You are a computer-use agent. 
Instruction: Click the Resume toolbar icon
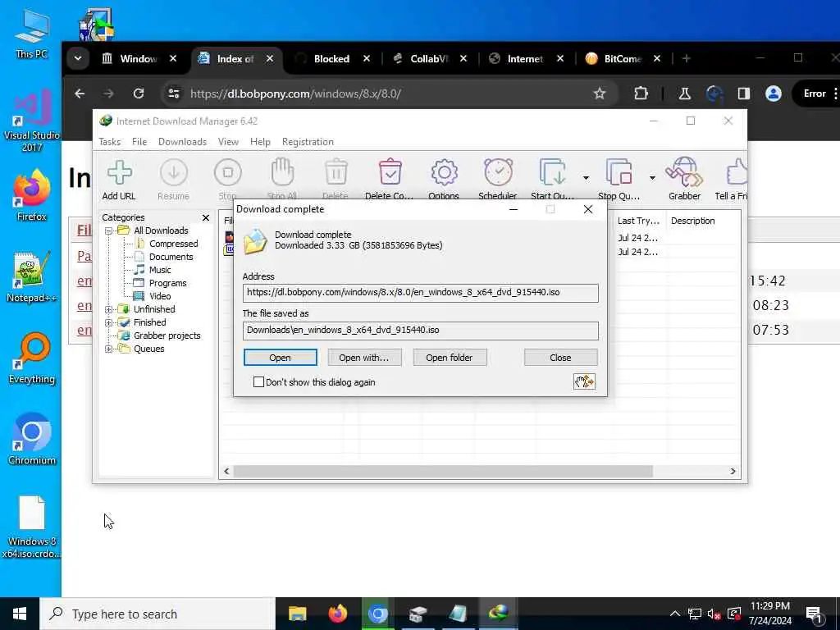click(x=174, y=172)
